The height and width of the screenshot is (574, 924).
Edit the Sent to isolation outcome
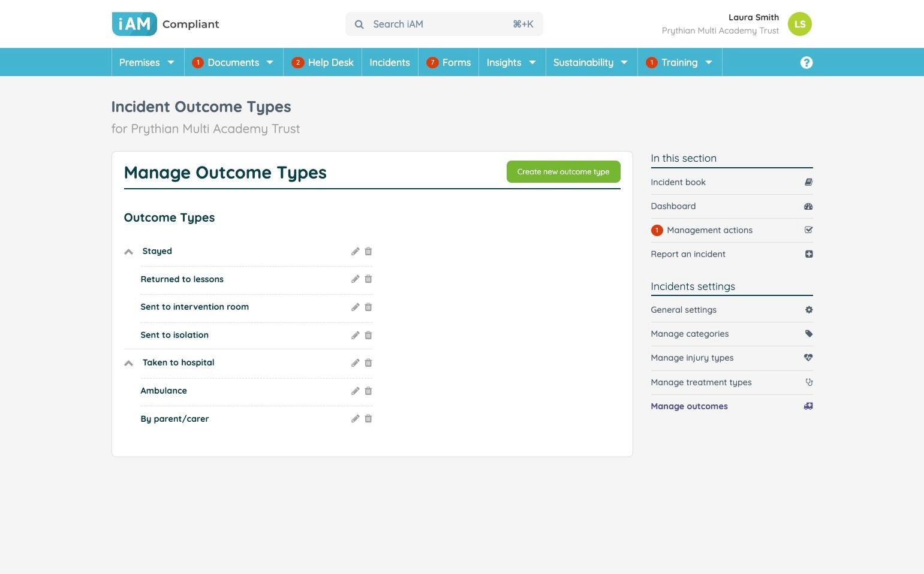click(356, 336)
